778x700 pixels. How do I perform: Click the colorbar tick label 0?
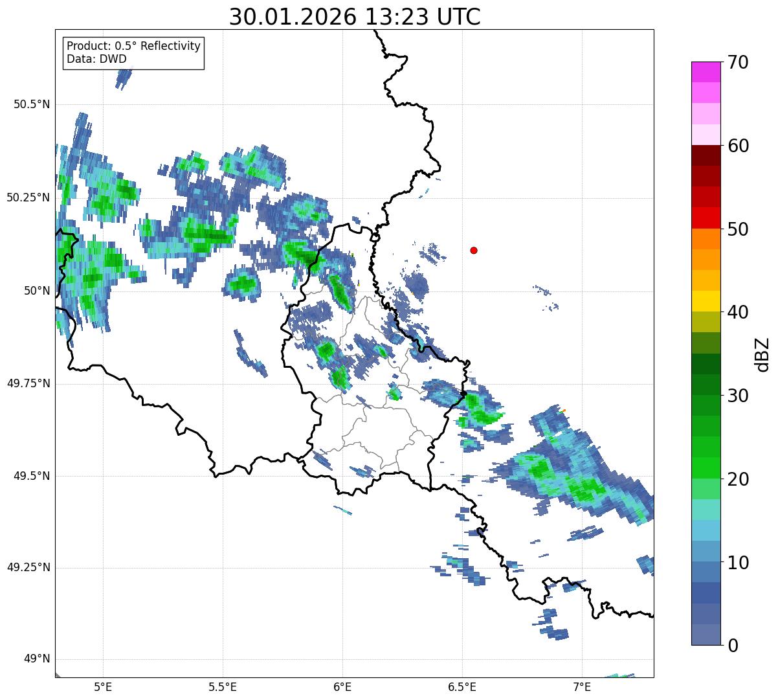click(733, 646)
